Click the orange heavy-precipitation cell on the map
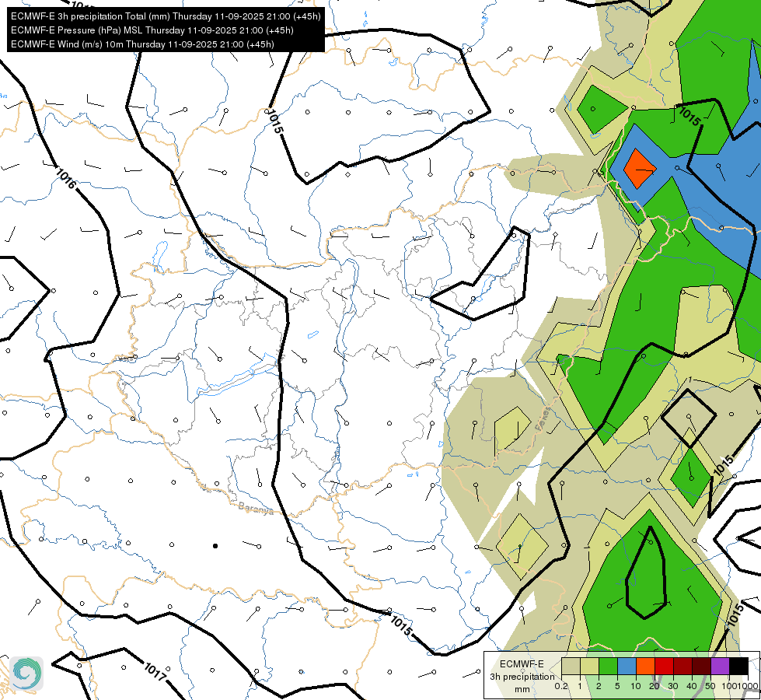This screenshot has width=761, height=700. point(640,169)
